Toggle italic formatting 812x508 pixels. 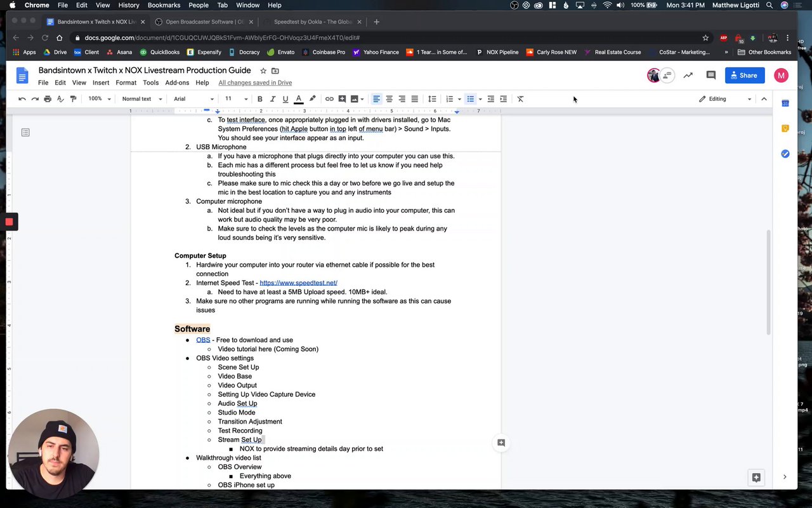click(x=272, y=99)
